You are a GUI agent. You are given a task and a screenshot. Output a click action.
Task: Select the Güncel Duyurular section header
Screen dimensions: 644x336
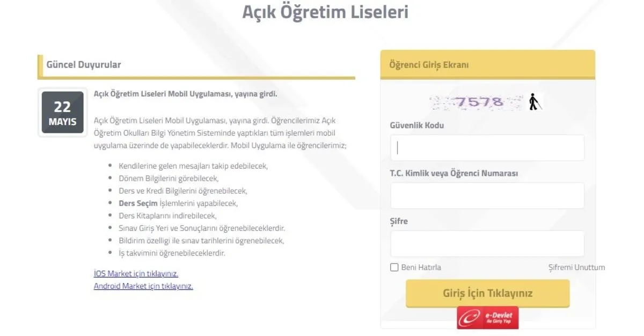pos(84,65)
